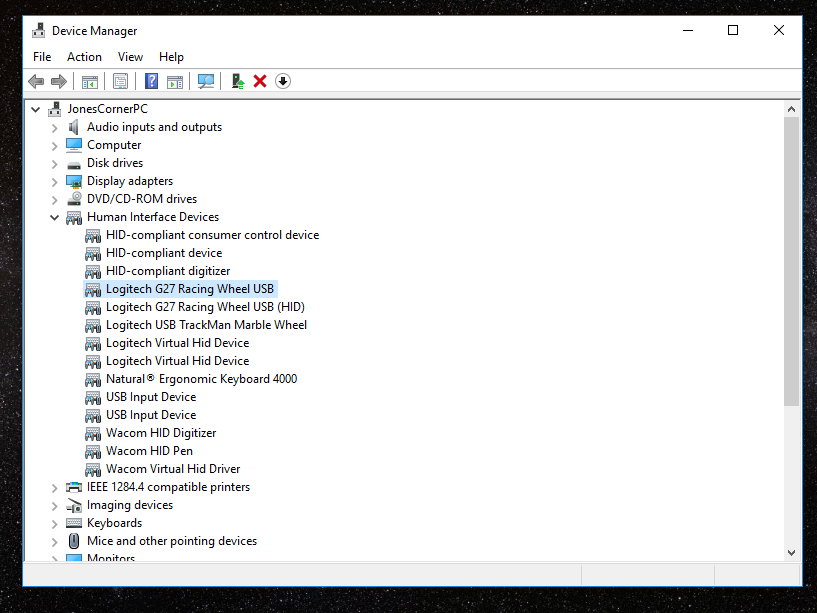Collapse the JonesCornerPC root node
This screenshot has width=817, height=613.
tap(35, 109)
